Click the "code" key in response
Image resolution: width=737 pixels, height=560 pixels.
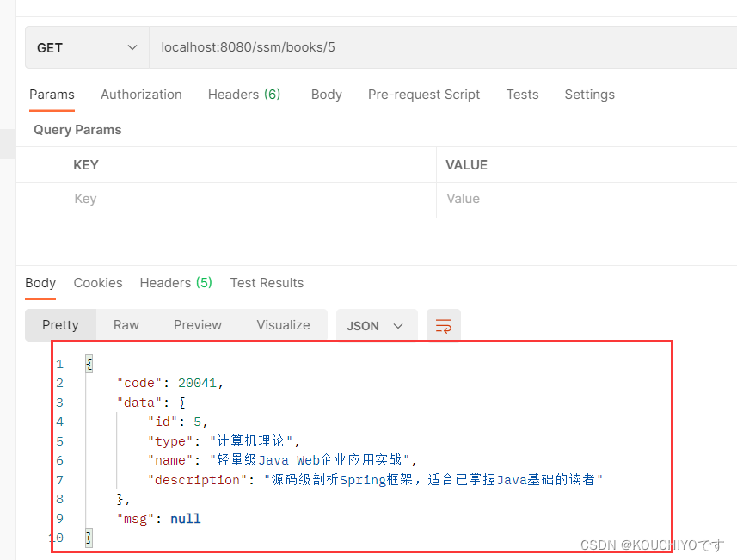pyautogui.click(x=139, y=383)
